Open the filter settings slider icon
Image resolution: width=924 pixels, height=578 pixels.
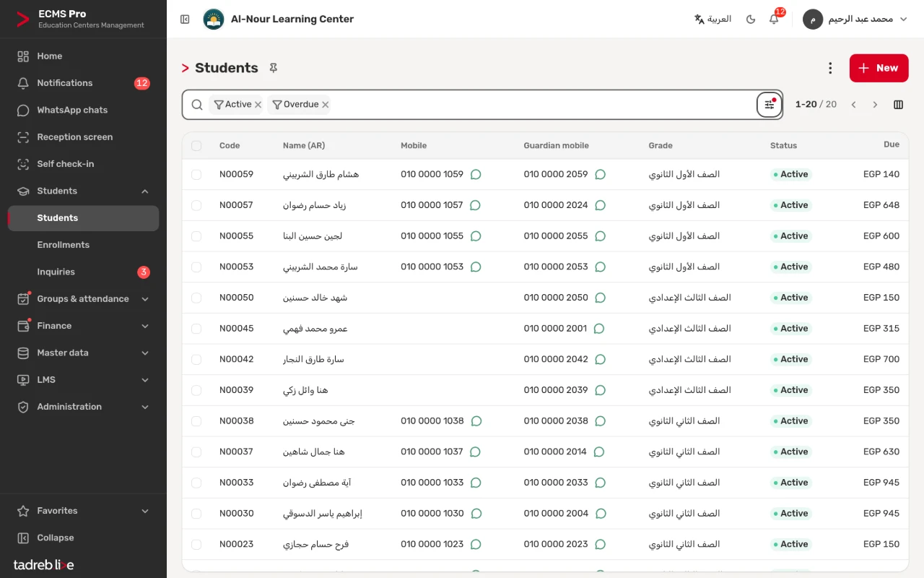770,105
